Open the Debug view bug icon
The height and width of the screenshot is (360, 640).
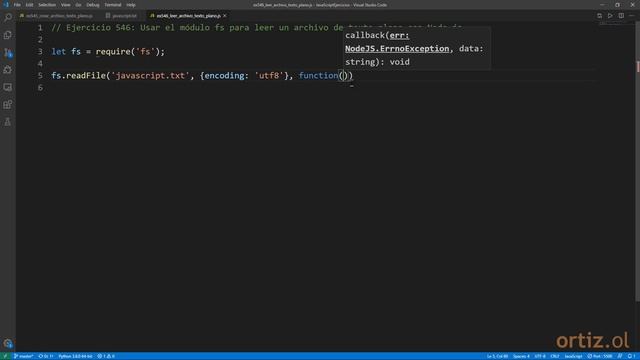coord(8,70)
